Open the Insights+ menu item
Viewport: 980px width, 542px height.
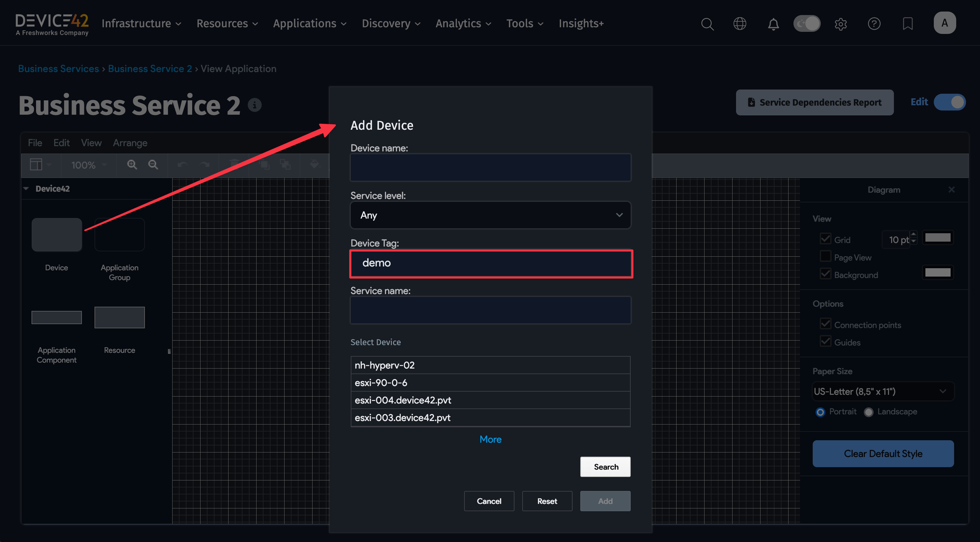[581, 23]
